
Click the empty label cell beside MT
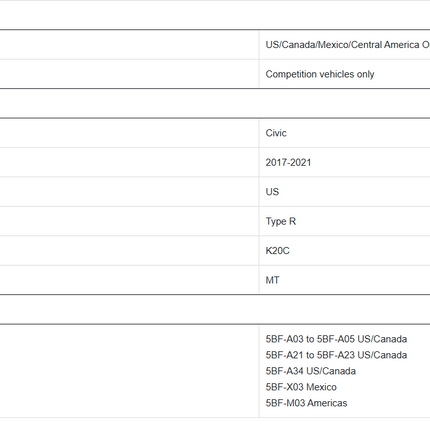(129, 280)
